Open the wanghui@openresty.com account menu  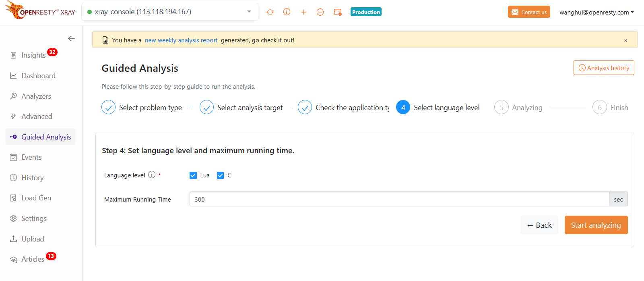coord(597,12)
